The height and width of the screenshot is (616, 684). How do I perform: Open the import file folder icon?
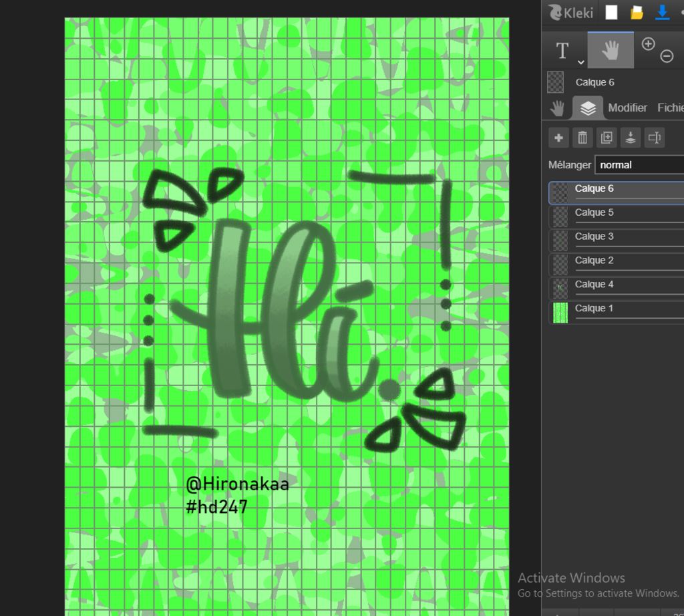point(637,12)
